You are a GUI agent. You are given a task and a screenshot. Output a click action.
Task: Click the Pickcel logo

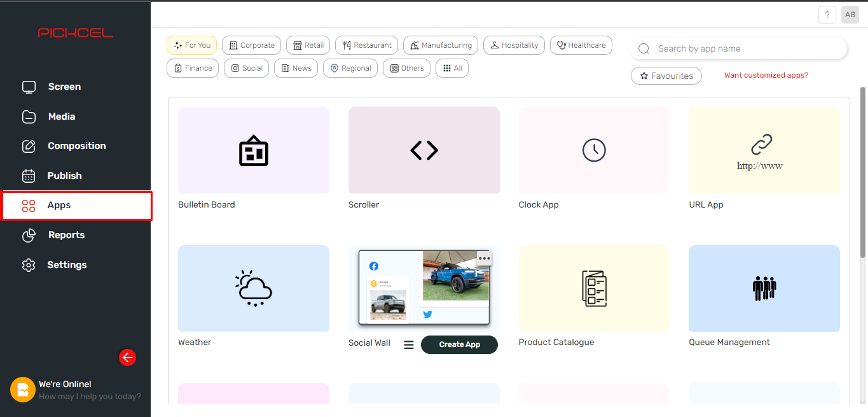pyautogui.click(x=76, y=32)
